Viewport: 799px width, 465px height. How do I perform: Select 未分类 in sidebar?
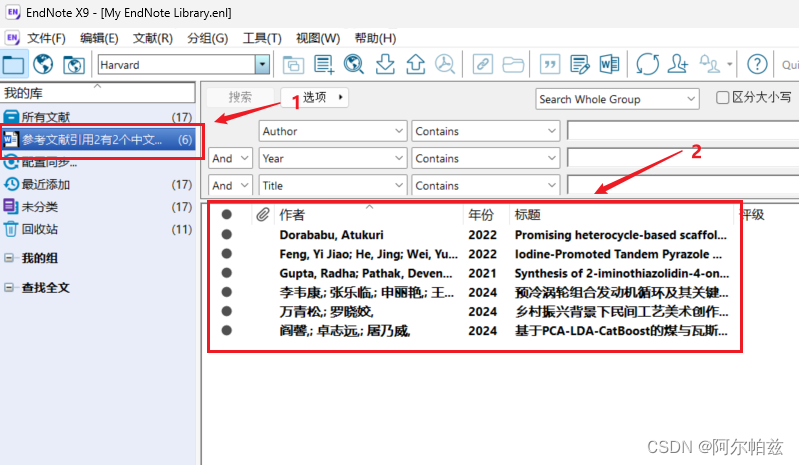tap(98, 207)
